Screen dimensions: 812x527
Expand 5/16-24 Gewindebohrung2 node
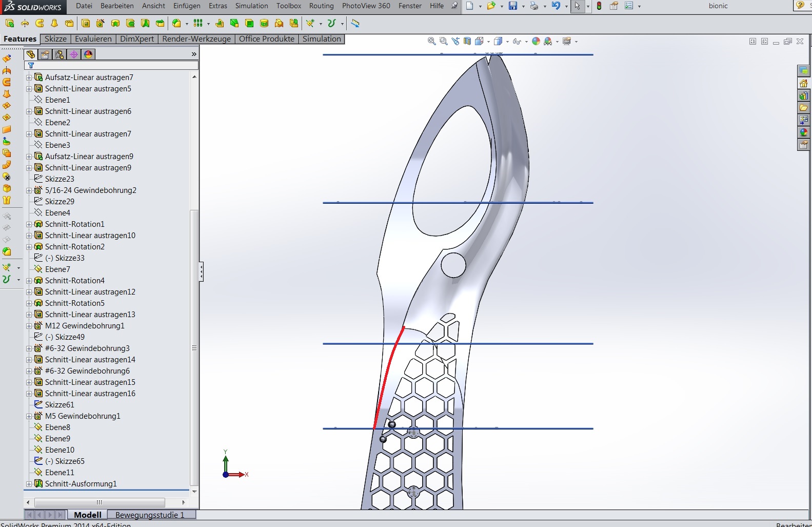click(x=29, y=190)
